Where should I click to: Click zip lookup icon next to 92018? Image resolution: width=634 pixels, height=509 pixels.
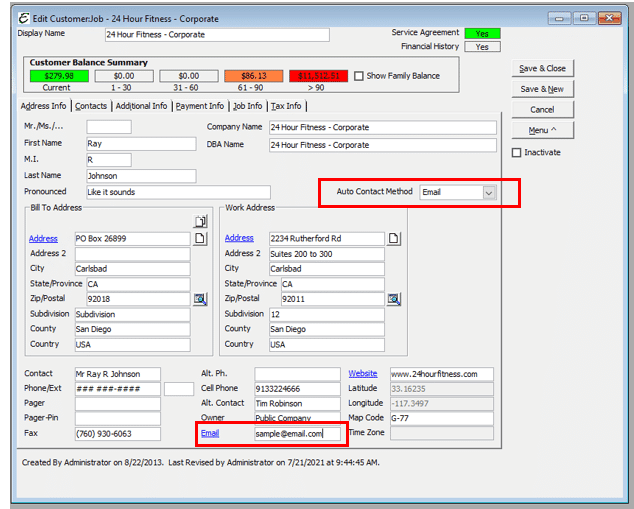pos(200,299)
